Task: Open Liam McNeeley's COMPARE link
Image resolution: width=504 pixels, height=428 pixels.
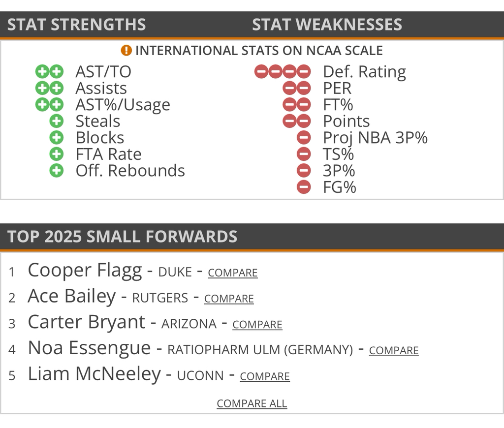Action: click(265, 376)
